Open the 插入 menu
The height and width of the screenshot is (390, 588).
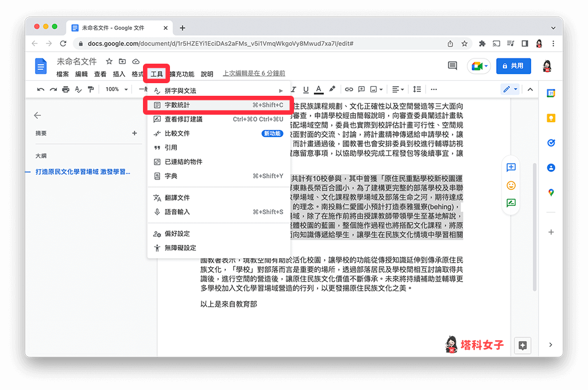coord(119,75)
